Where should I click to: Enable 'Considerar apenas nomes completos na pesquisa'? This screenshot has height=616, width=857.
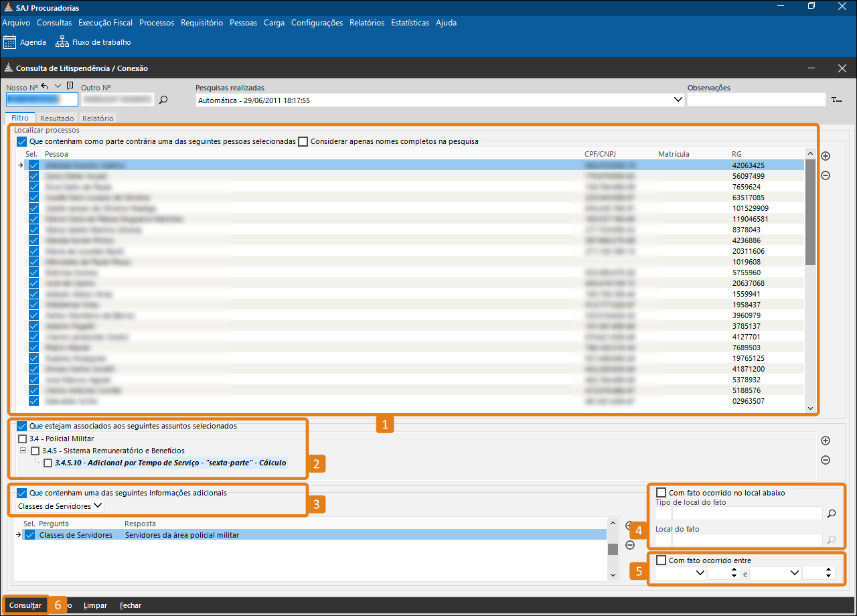click(303, 141)
